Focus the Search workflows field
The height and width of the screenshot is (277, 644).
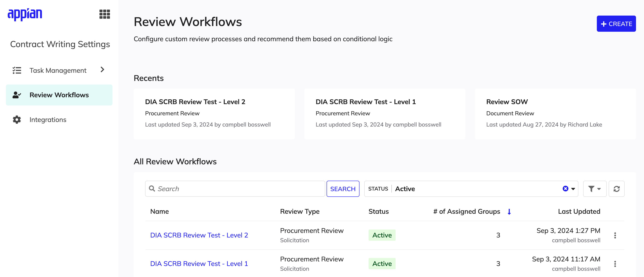tap(235, 189)
